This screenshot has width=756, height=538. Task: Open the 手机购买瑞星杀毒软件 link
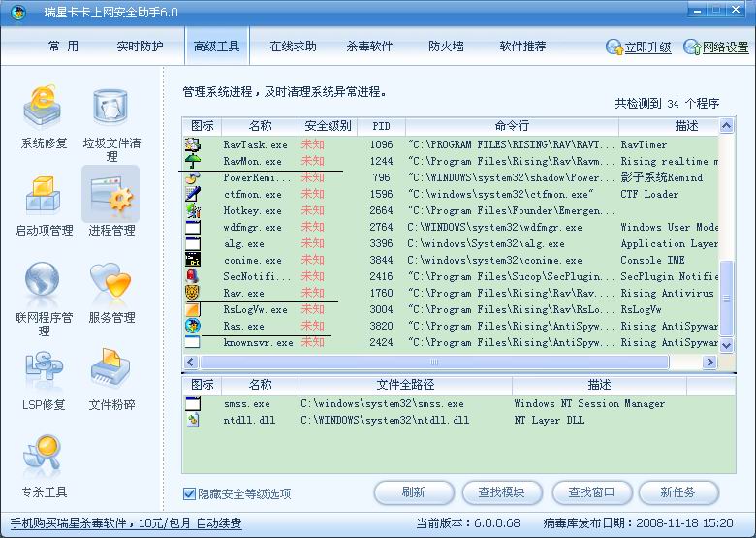coord(126,523)
